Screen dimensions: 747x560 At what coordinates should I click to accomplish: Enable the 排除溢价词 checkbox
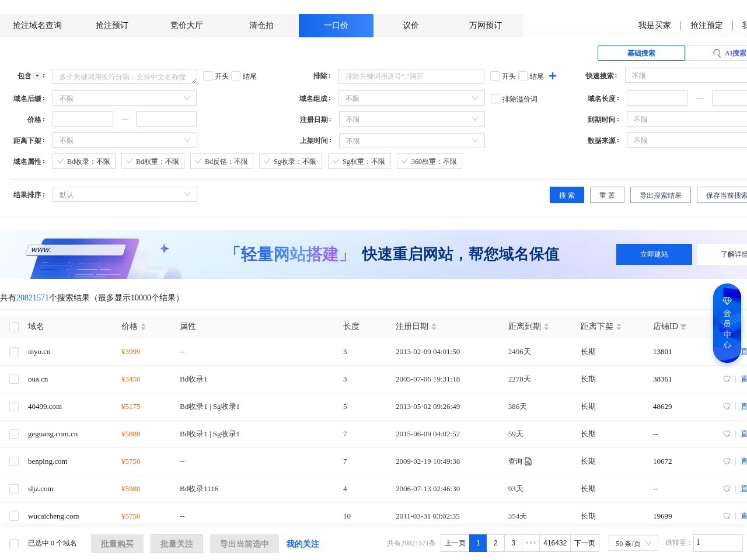495,99
